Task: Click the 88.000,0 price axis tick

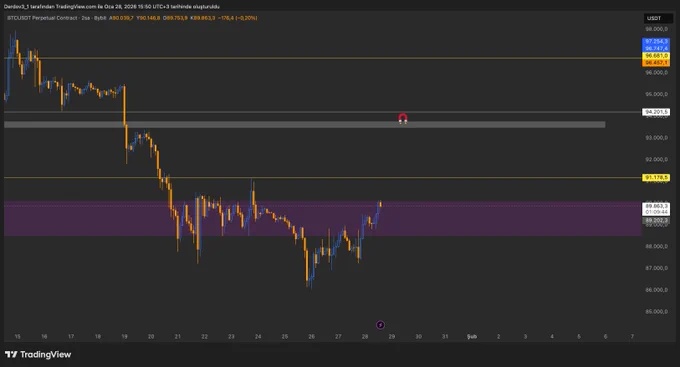Action: (657, 246)
